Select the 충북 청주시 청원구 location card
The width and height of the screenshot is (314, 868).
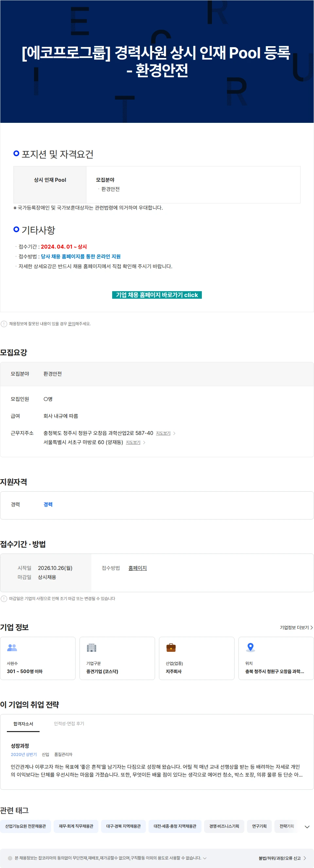276,658
